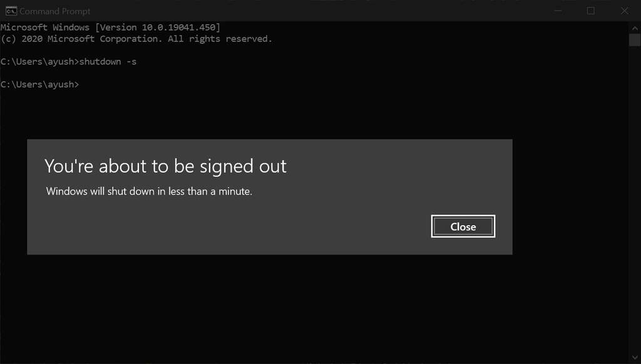Image resolution: width=641 pixels, height=364 pixels.
Task: Dismiss the sign-out dialog with Close
Action: point(463,226)
